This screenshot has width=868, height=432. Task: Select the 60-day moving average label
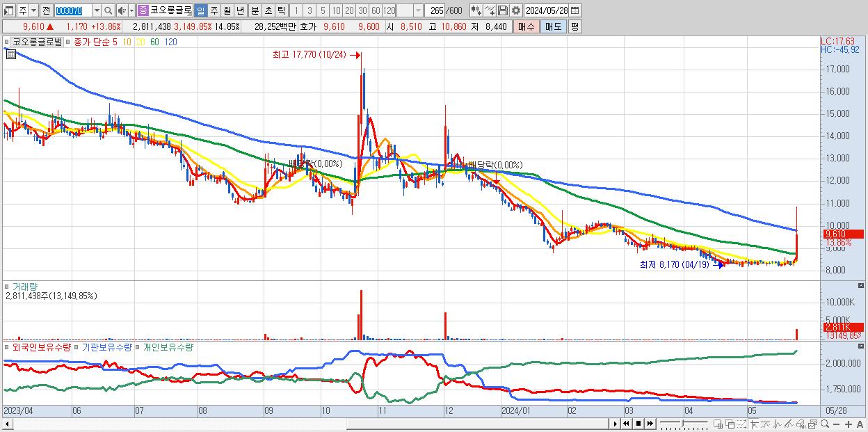coord(154,42)
